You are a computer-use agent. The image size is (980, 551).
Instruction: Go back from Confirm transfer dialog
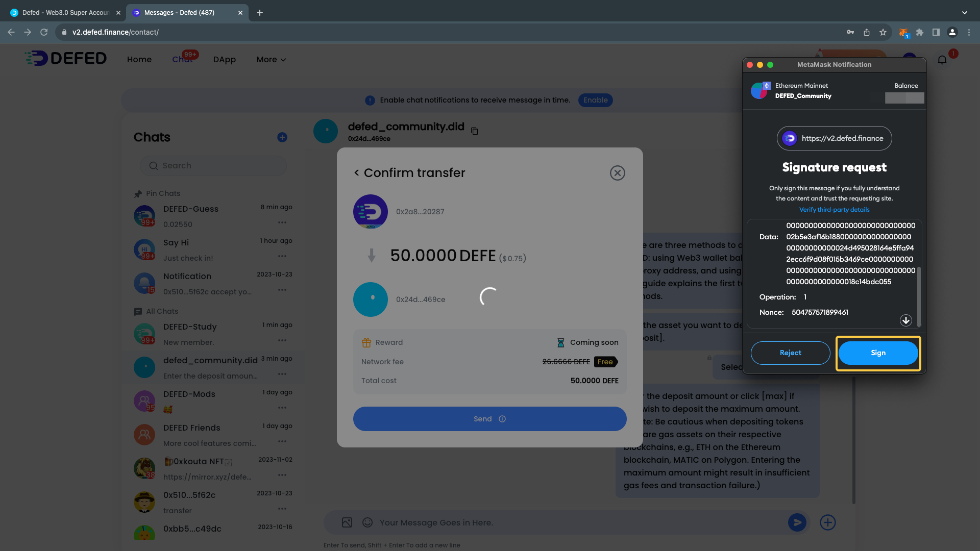coord(357,173)
